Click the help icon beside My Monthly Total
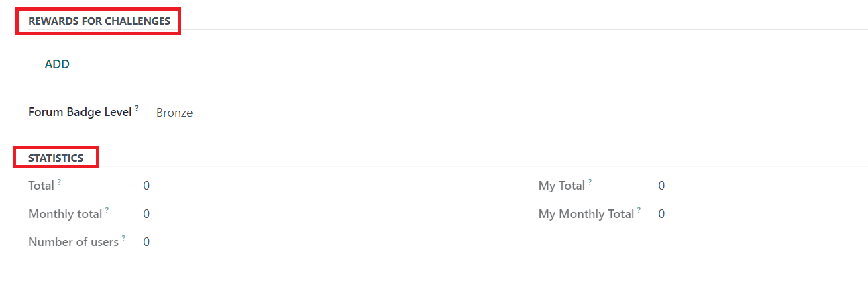 pyautogui.click(x=639, y=210)
